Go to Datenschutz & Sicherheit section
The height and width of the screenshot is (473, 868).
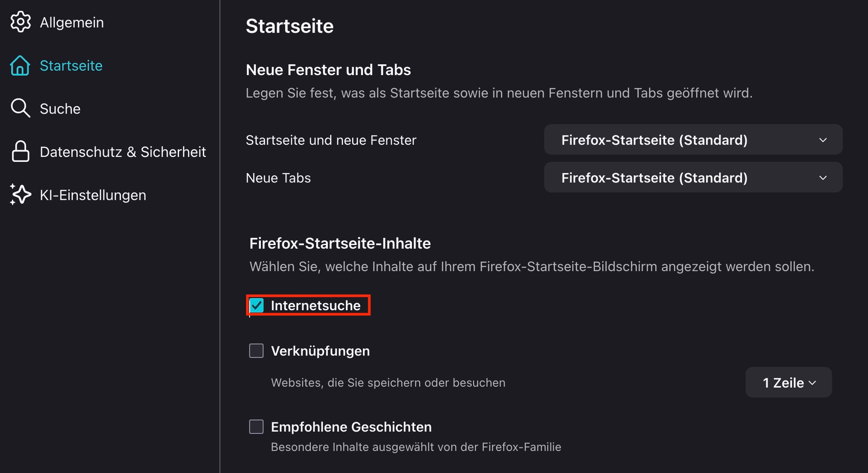click(123, 152)
